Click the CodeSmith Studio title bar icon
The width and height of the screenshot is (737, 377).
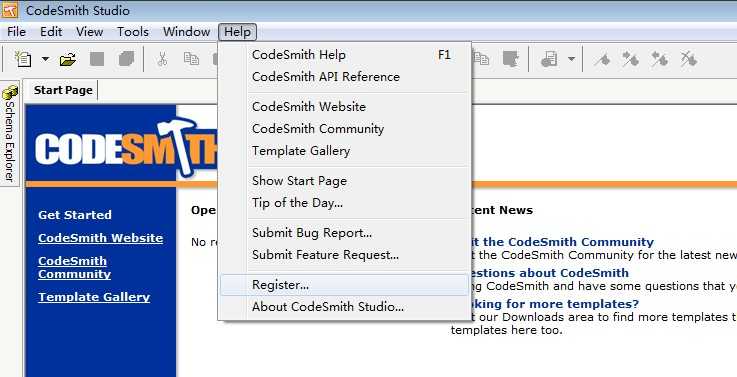tap(9, 9)
